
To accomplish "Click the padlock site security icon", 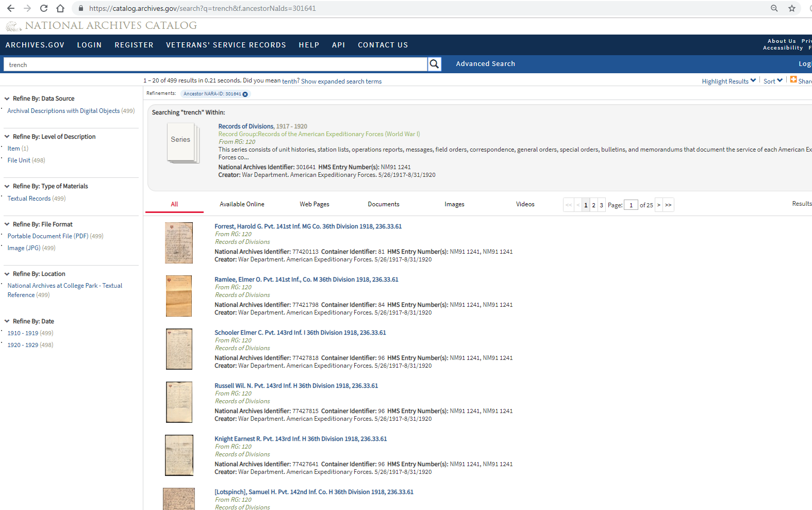I will click(81, 8).
